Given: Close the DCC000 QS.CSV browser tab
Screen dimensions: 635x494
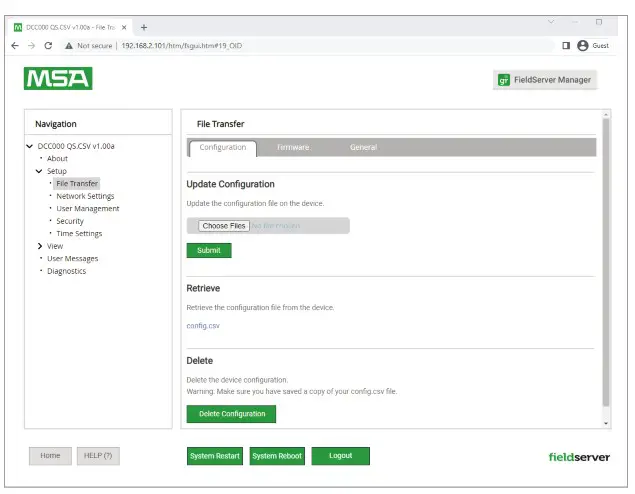Looking at the screenshot, I should [x=124, y=28].
